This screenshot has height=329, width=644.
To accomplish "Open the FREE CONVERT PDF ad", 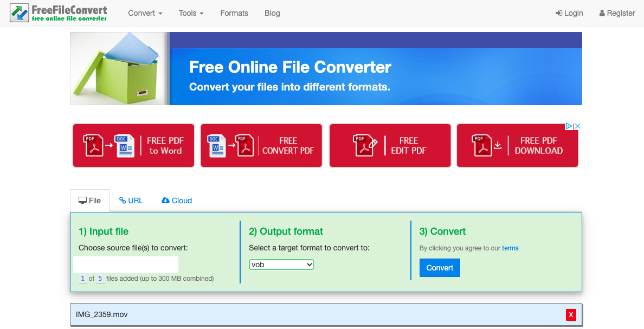I will point(261,146).
